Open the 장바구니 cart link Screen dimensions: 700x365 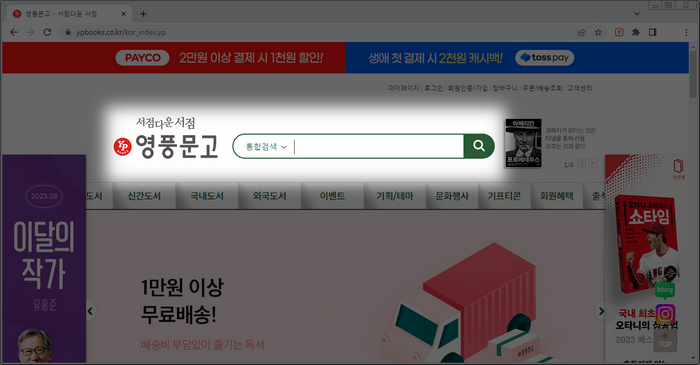pyautogui.click(x=505, y=88)
